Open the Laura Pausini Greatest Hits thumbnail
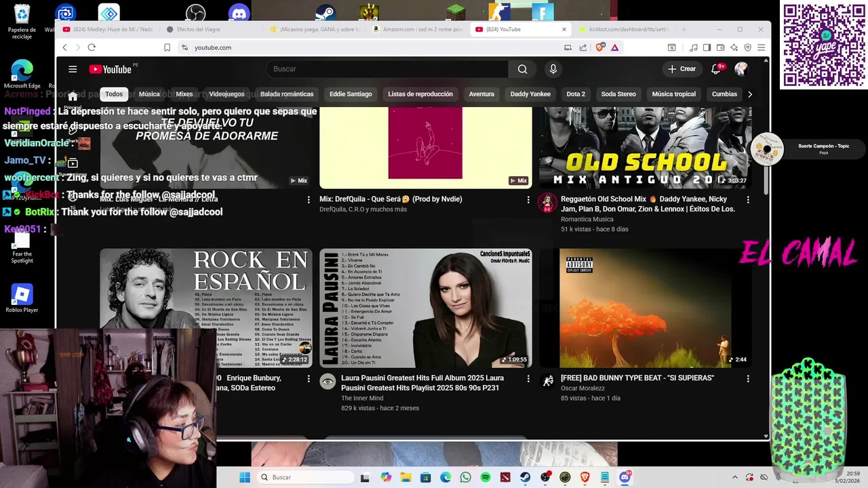This screenshot has width=868, height=488. pos(426,308)
